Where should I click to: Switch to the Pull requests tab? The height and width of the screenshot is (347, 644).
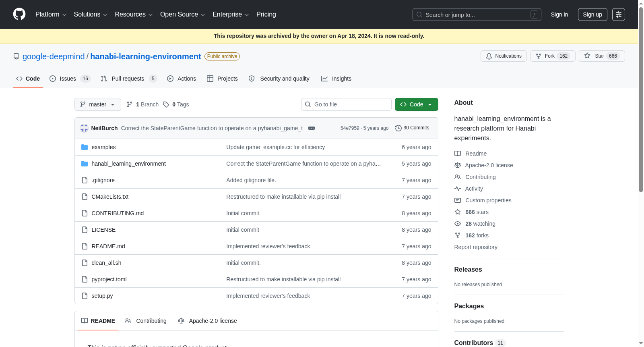click(128, 79)
